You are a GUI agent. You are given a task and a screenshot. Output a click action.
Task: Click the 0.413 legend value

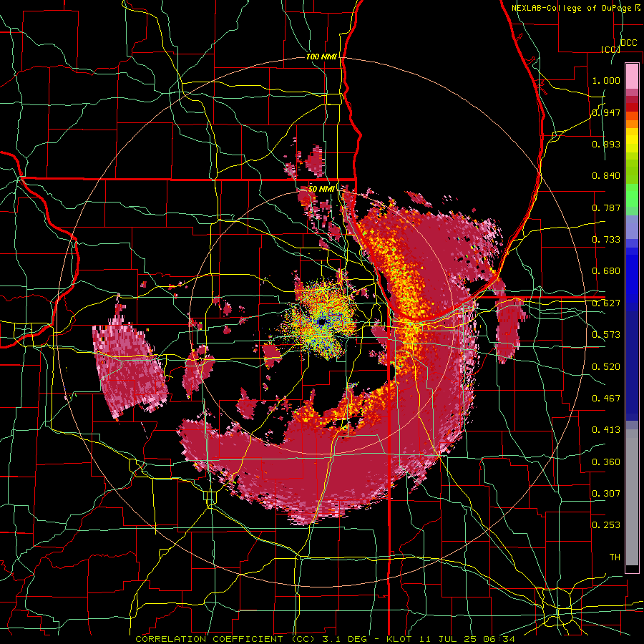606,430
